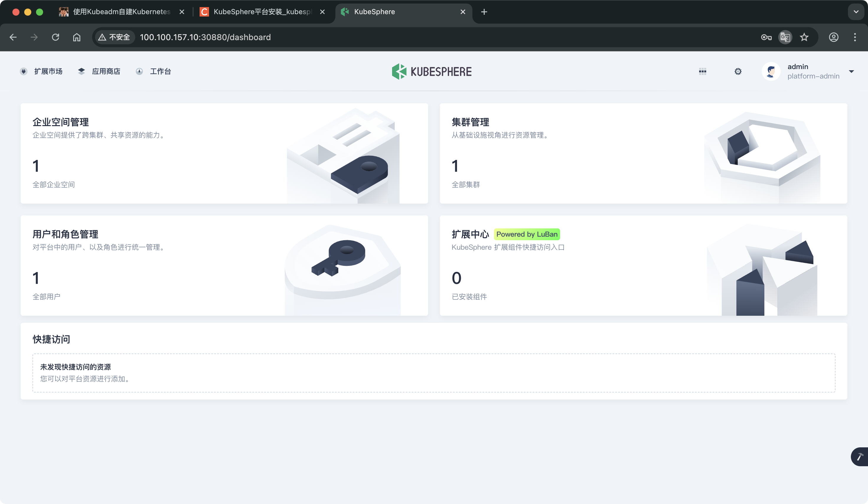The height and width of the screenshot is (504, 868).
Task: Open the 扩展市场 extension marketplace
Action: click(x=41, y=71)
